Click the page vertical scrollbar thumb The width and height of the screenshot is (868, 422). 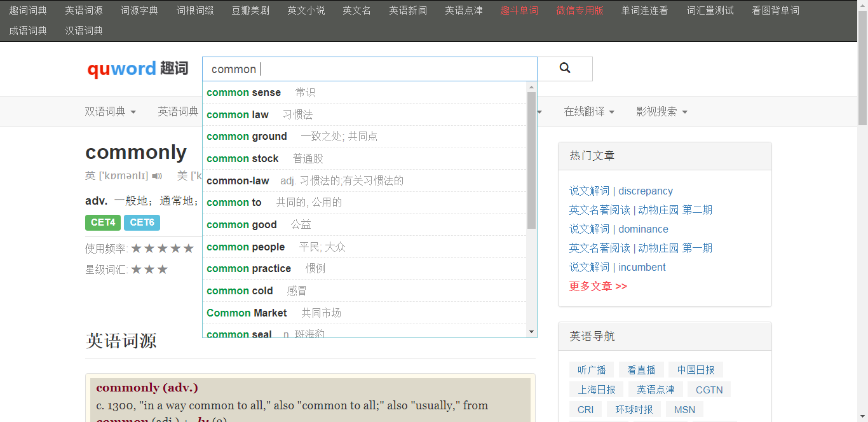coord(862,67)
